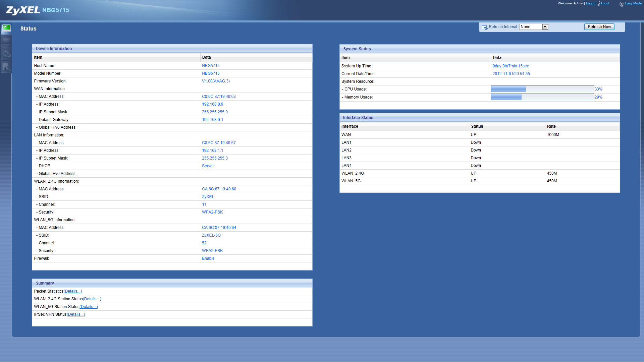
Task: Click the 2.4G channel value 11
Action: 204,204
